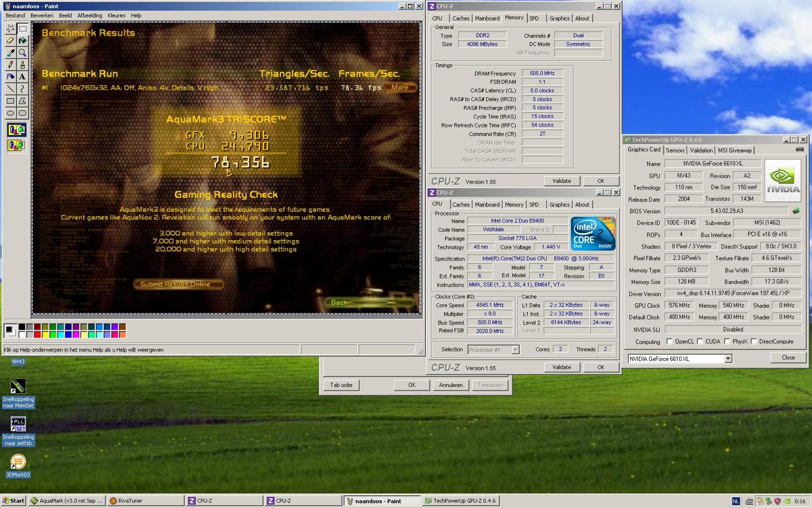Open the MSI Giveaway tab in GPU-Z
Viewport: 812px width, 508px height.
[x=735, y=150]
